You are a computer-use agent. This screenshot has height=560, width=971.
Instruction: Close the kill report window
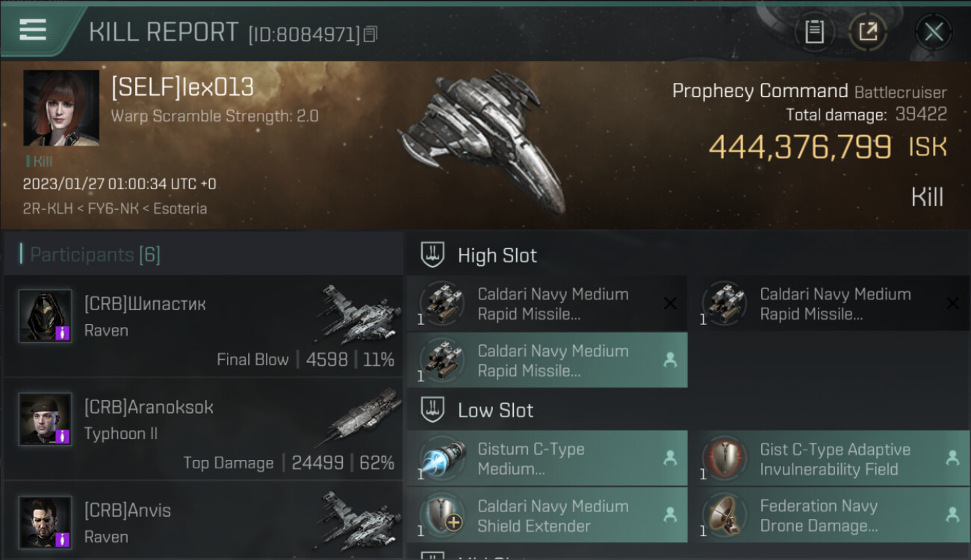(x=933, y=32)
